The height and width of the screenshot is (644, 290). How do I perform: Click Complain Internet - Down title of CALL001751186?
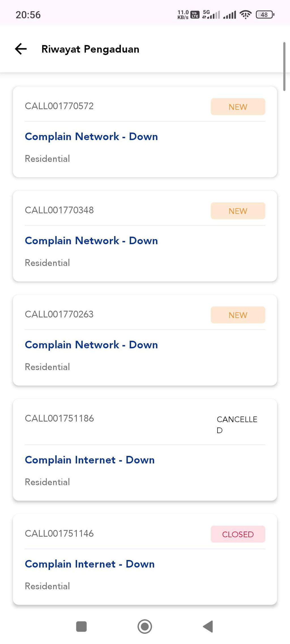(x=90, y=460)
